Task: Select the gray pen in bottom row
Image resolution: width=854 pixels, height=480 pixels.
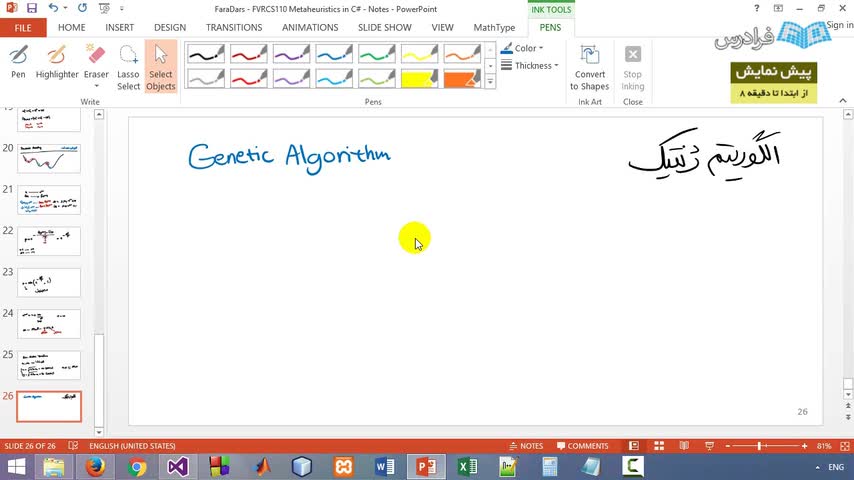Action: [x=205, y=78]
